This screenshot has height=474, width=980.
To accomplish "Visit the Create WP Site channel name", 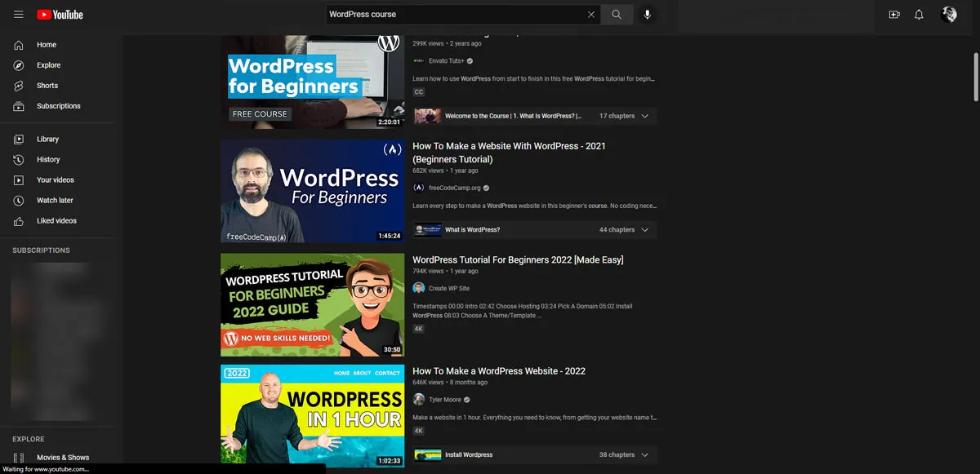I will point(449,288).
